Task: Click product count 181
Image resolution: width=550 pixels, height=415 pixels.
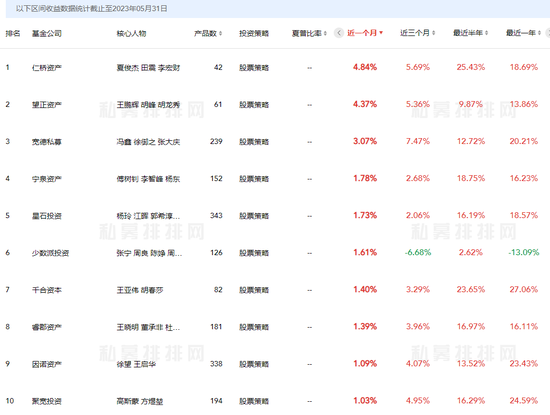Action: pyautogui.click(x=216, y=327)
